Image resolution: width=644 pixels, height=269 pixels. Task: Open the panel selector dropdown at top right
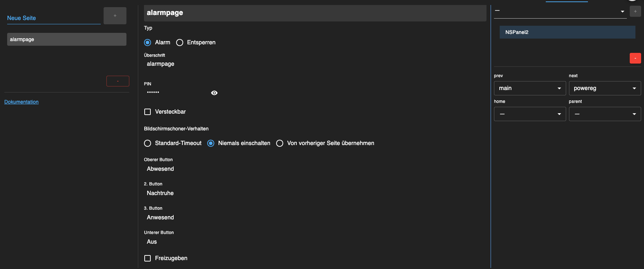coord(560,11)
